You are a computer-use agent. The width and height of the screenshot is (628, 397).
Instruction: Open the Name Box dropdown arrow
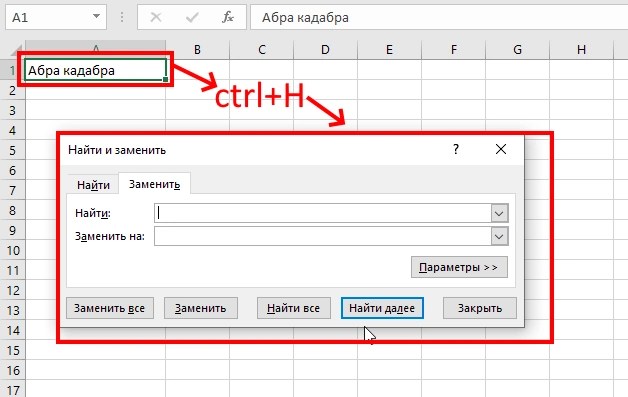(96, 16)
